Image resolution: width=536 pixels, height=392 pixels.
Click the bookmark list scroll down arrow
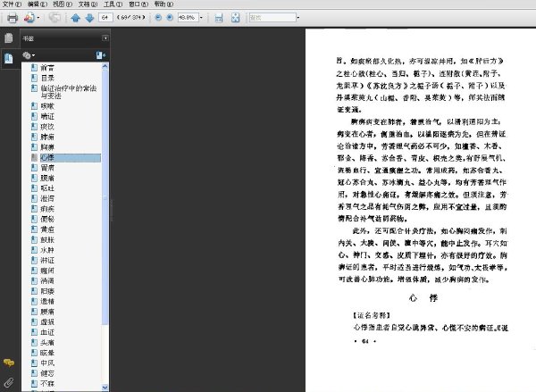point(105,388)
